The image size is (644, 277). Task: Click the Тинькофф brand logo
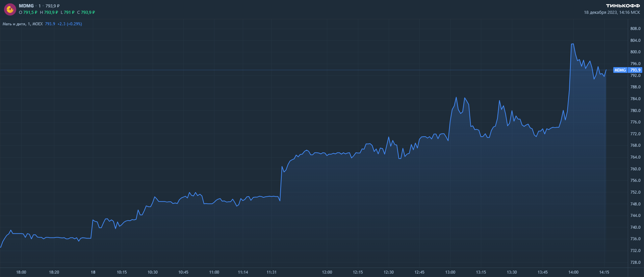(x=623, y=6)
